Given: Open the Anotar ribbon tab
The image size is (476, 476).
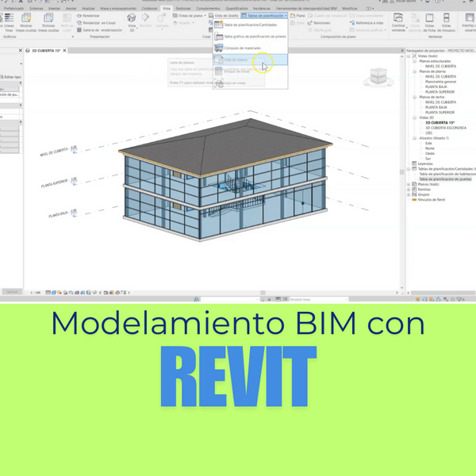Looking at the screenshot, I should click(71, 8).
